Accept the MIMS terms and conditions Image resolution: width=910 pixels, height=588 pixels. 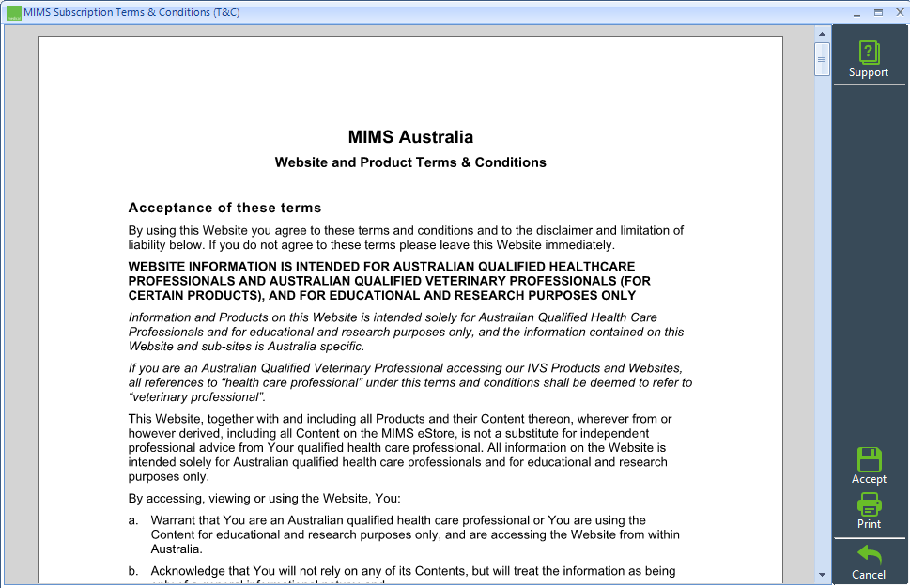[x=869, y=466]
